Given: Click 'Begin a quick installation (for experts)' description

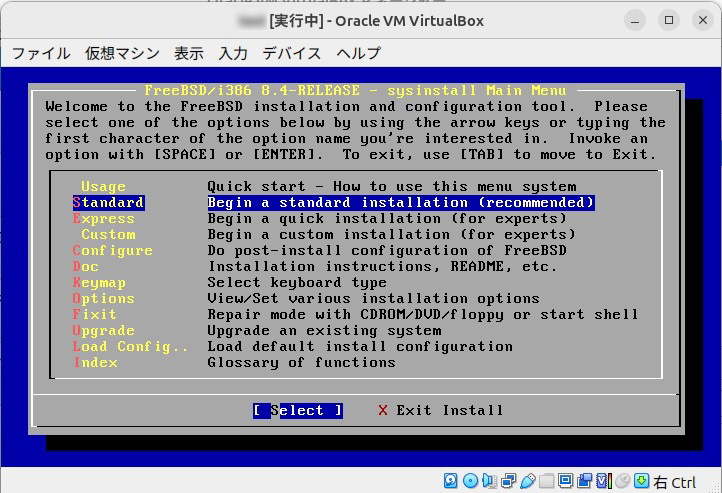Looking at the screenshot, I should point(387,219).
